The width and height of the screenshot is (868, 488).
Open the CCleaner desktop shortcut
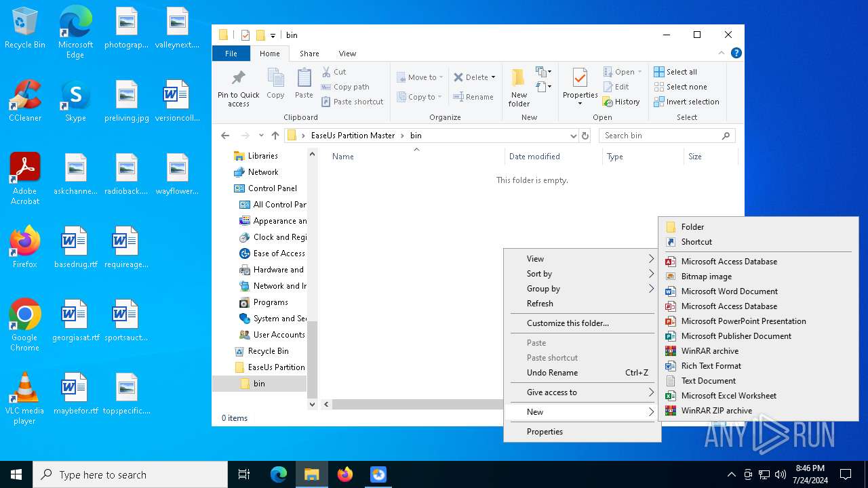(25, 101)
